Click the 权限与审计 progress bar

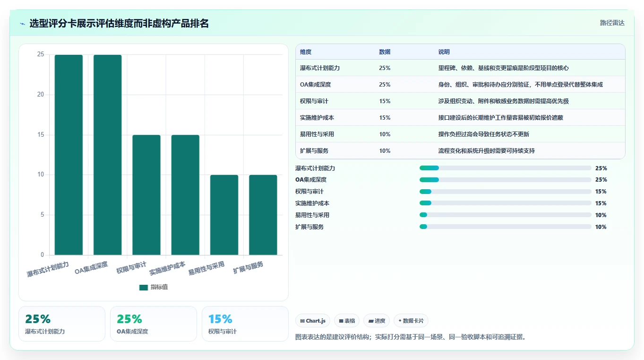[506, 192]
